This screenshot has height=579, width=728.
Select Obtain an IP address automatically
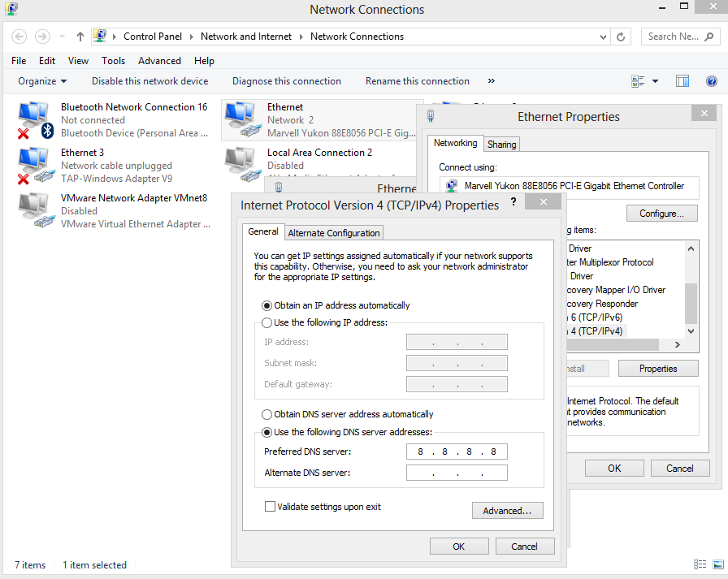[x=266, y=305]
